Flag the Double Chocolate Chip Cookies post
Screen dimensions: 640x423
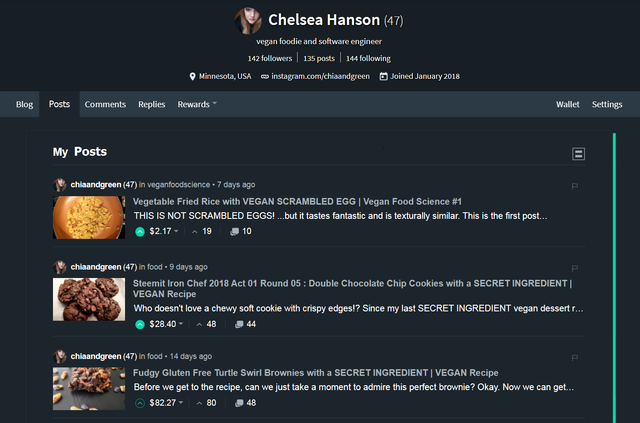pyautogui.click(x=575, y=268)
